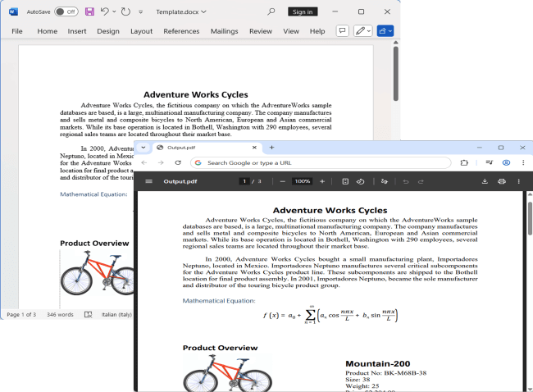Screen dimensions: 533x392
Task: Click the Sign in button in Word
Action: [303, 12]
